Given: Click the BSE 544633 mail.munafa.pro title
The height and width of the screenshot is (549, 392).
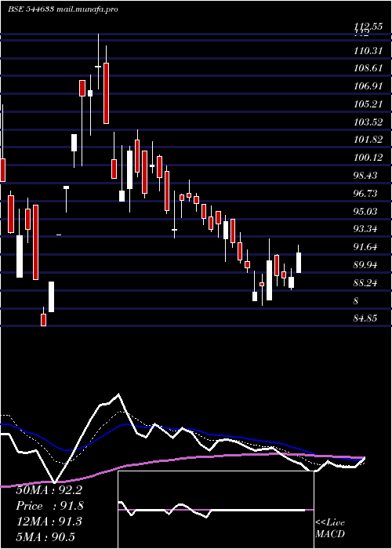Looking at the screenshot, I should [x=63, y=9].
